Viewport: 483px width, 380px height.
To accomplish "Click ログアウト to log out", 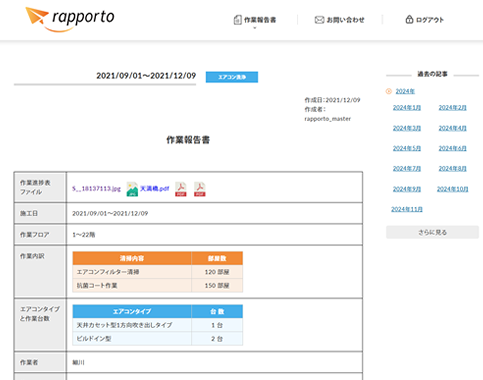I will pyautogui.click(x=424, y=20).
